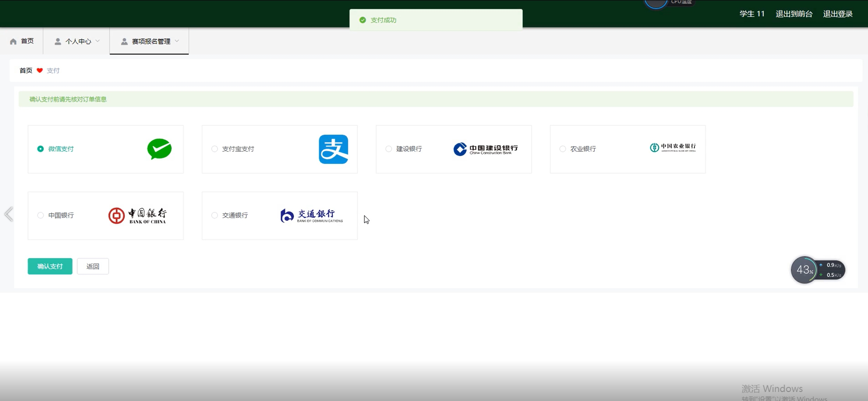Select the 交通银行 radio option
The width and height of the screenshot is (868, 401).
click(214, 215)
